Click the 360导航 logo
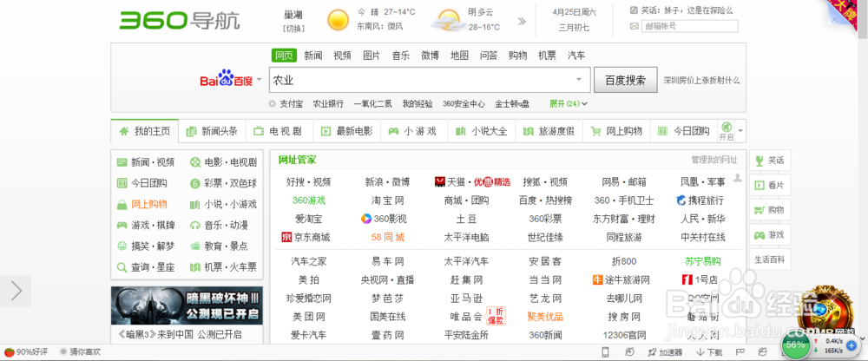 point(180,21)
